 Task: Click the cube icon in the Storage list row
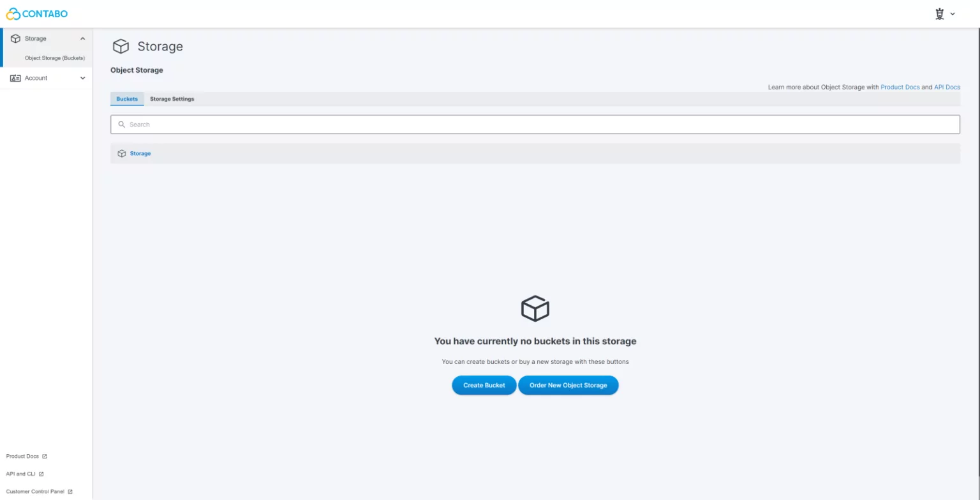pos(122,154)
